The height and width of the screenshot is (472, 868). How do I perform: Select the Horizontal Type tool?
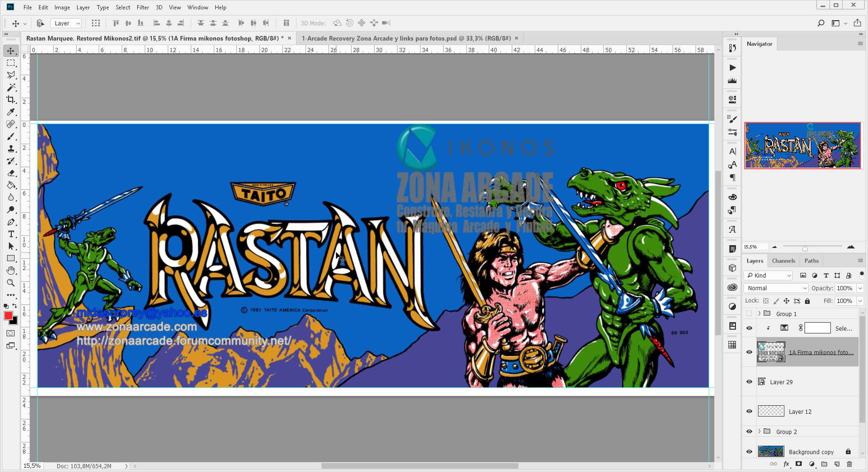click(11, 234)
